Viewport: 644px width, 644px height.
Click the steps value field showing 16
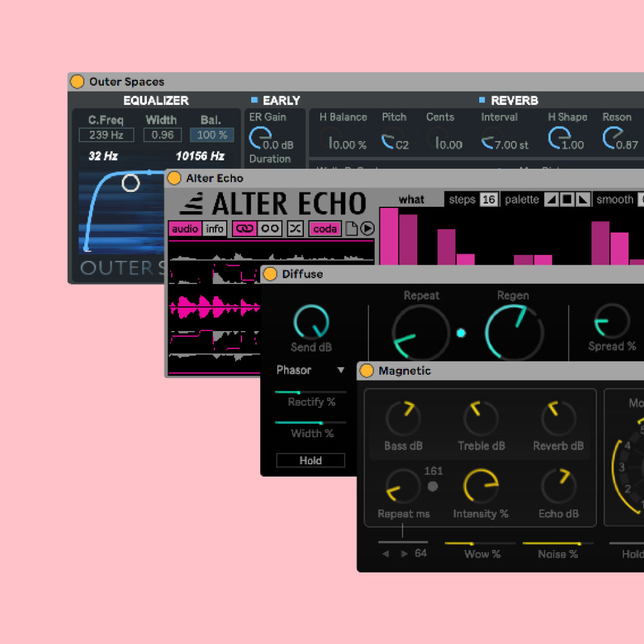click(x=488, y=198)
